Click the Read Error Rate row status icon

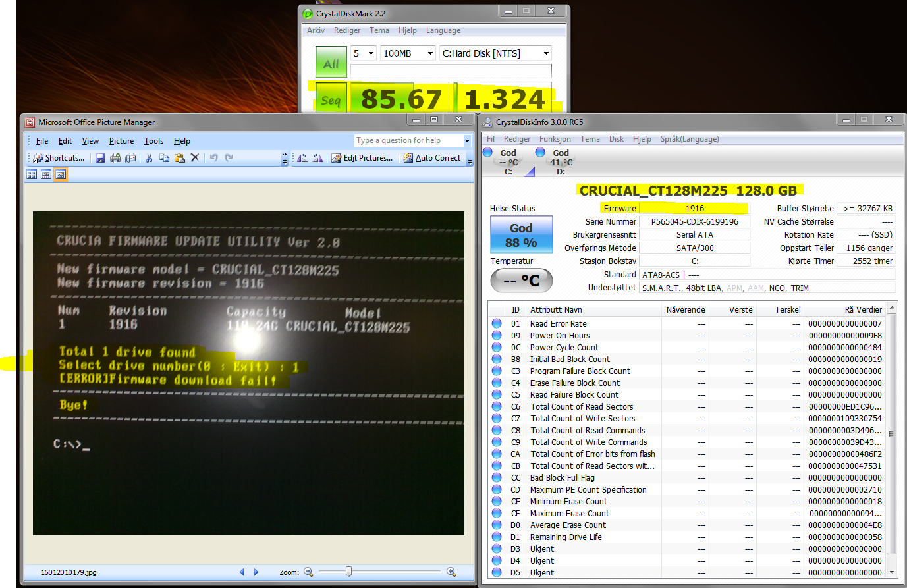click(x=497, y=323)
